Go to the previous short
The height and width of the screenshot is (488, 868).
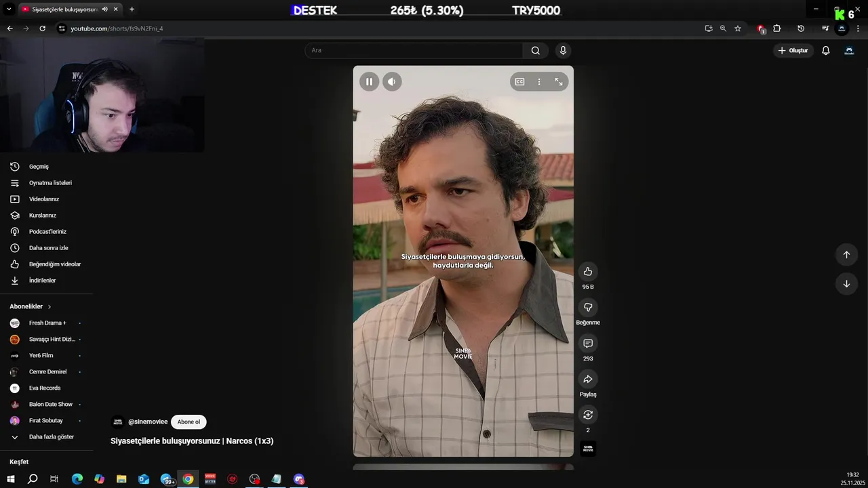tap(846, 255)
